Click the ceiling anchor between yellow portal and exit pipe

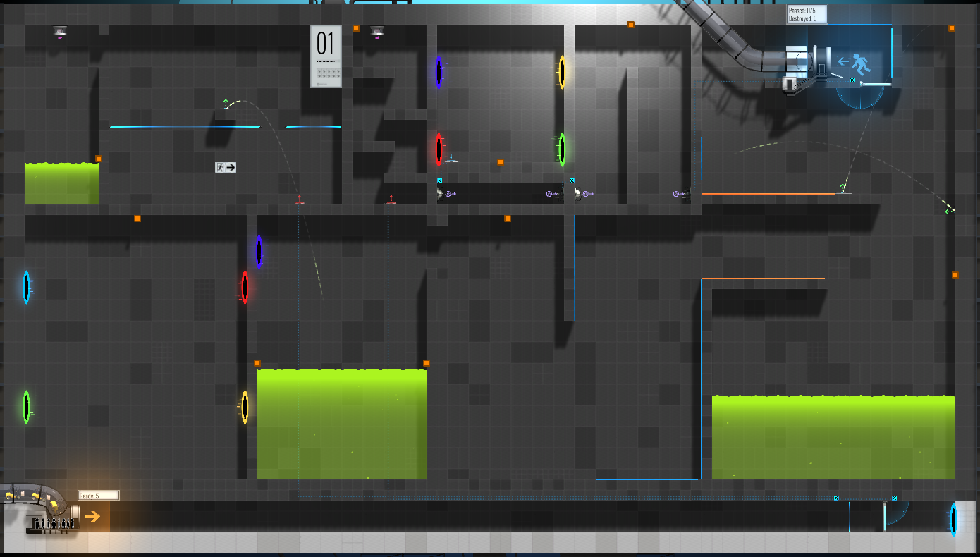click(631, 25)
